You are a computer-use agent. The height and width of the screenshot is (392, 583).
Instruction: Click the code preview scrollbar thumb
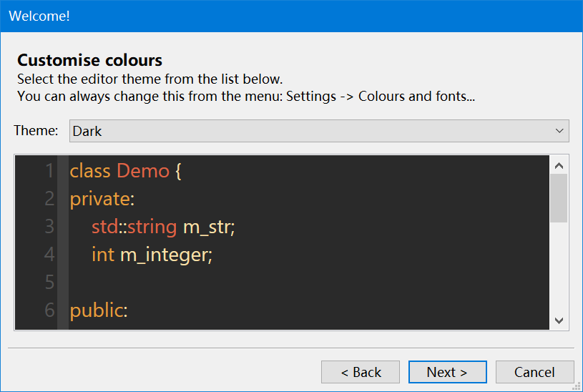click(559, 197)
